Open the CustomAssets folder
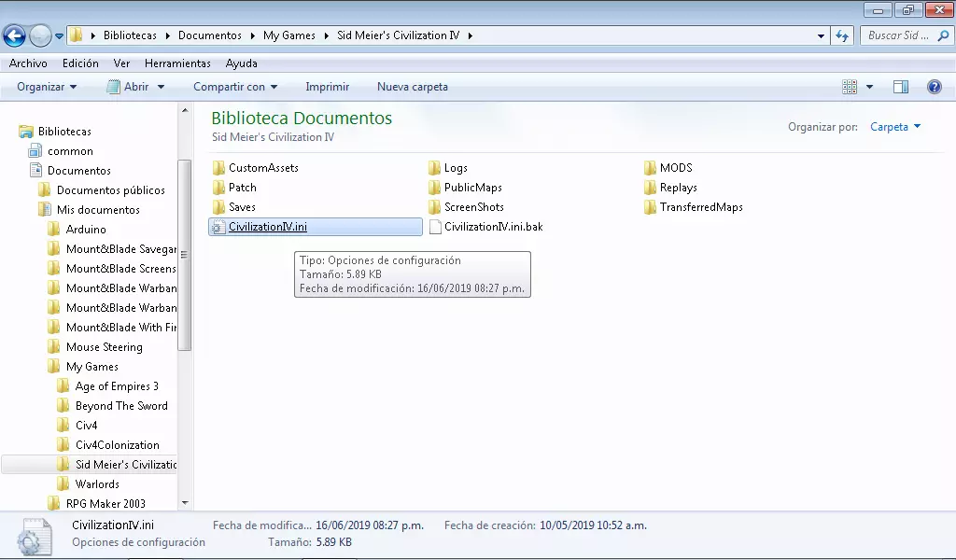Viewport: 956px width, 560px height. click(262, 168)
